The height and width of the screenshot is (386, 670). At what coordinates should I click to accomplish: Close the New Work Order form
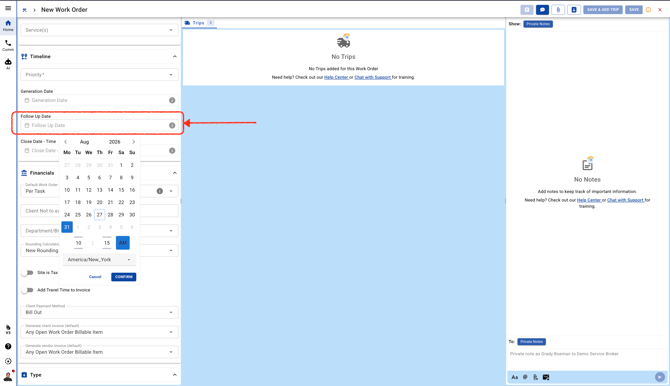pos(660,9)
